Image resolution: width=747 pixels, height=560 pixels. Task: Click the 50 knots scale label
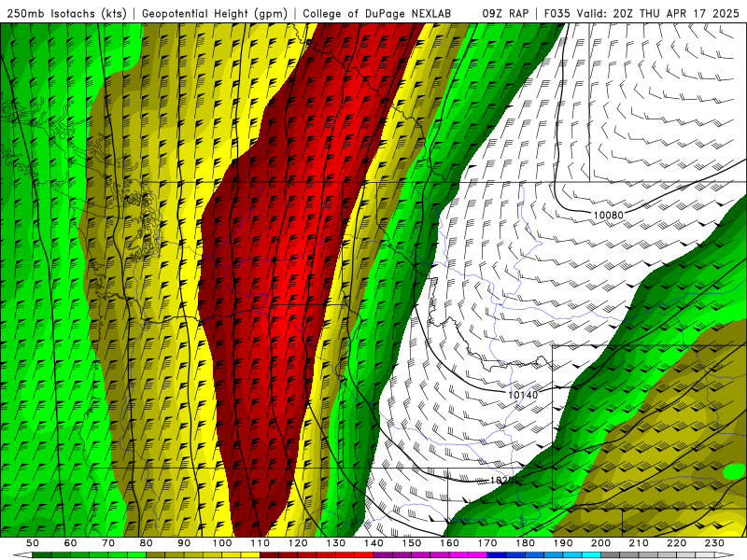[x=33, y=543]
